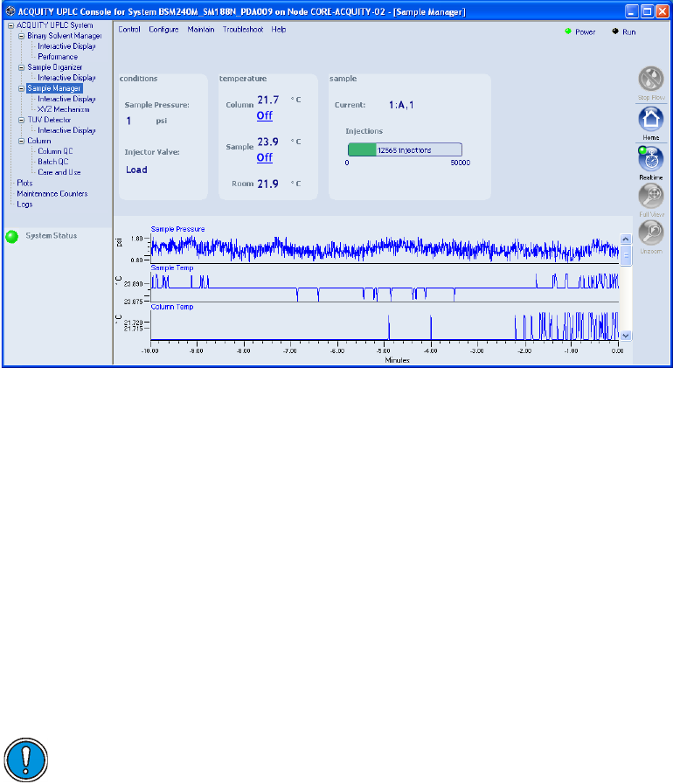
Task: Click the Column temperature 21.7 reading
Action: pos(268,100)
